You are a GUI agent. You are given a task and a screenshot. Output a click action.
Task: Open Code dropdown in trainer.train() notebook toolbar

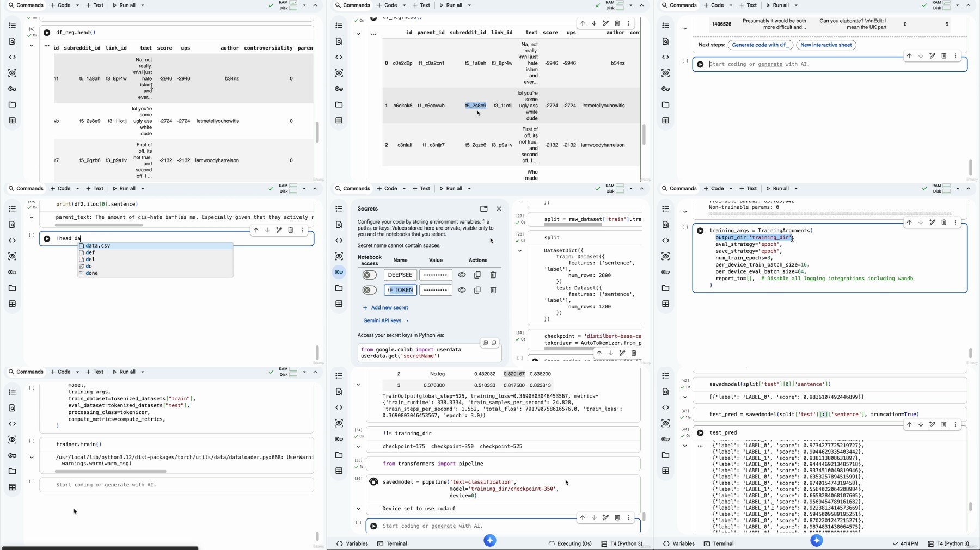tap(77, 372)
